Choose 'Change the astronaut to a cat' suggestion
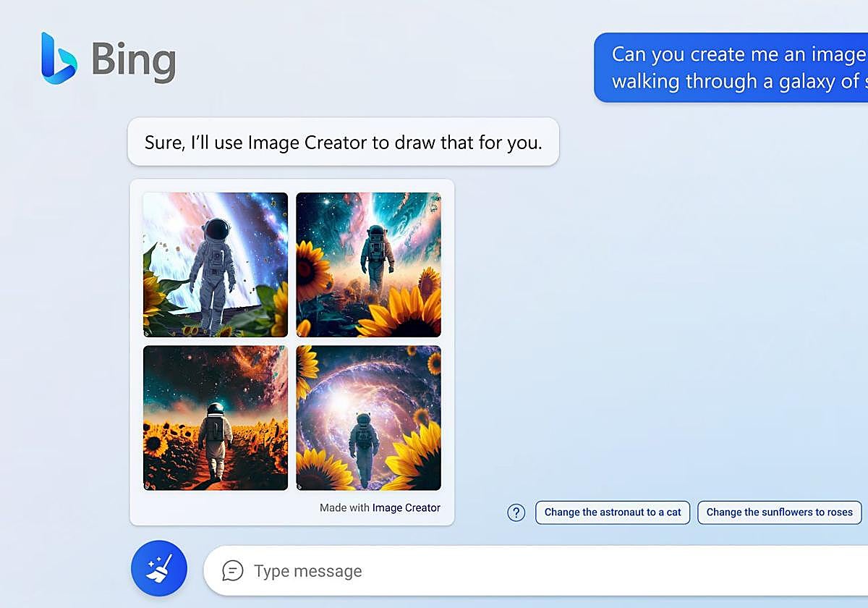Image resolution: width=868 pixels, height=608 pixels. point(613,512)
